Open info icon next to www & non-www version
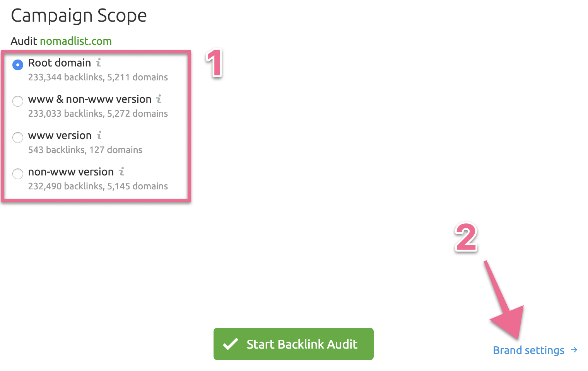Image resolution: width=588 pixels, height=371 pixels. (159, 99)
